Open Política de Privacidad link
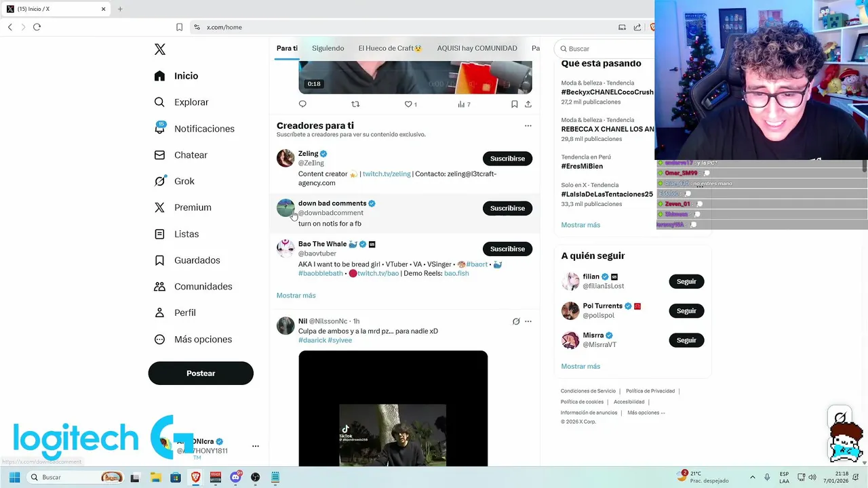Screen dimensions: 868x488 pos(650,391)
